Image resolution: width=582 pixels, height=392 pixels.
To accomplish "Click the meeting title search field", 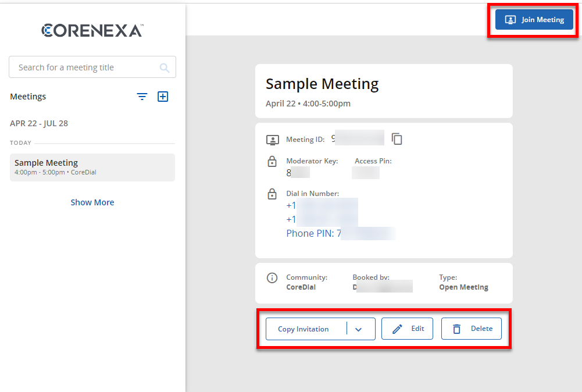I will (x=81, y=67).
